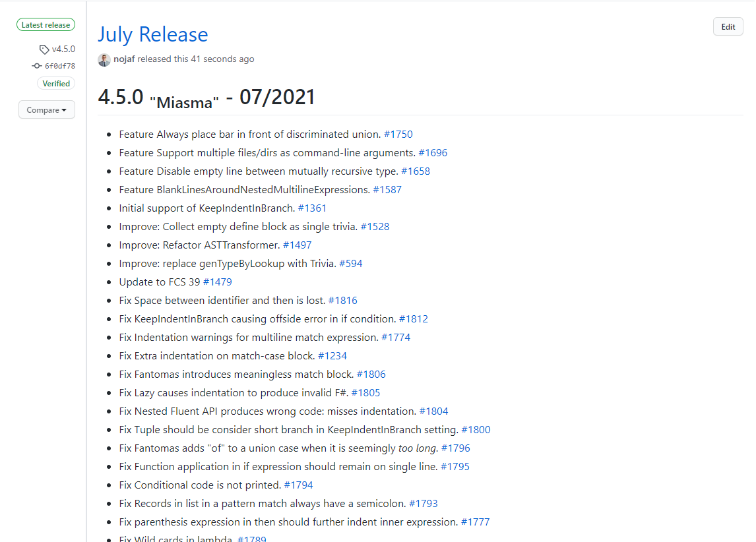Open issue #1806 link
This screenshot has height=542, width=756.
pyautogui.click(x=371, y=375)
